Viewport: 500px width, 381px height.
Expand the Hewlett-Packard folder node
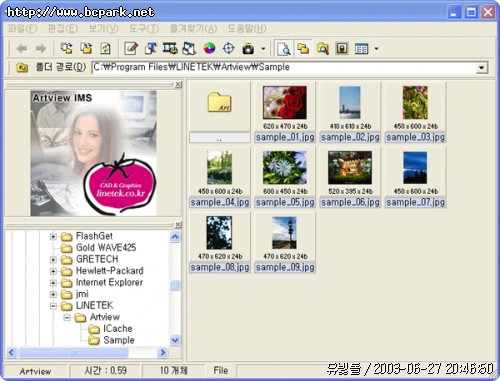pos(53,271)
